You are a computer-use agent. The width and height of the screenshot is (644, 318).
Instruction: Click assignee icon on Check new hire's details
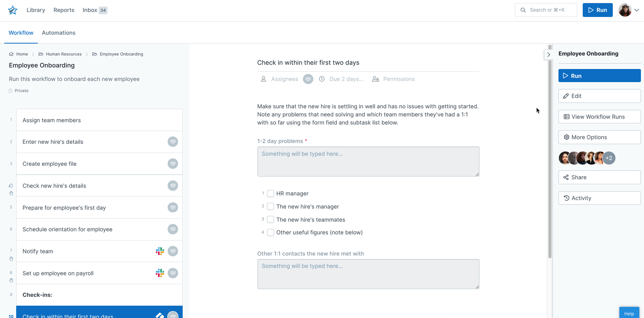coord(173,186)
